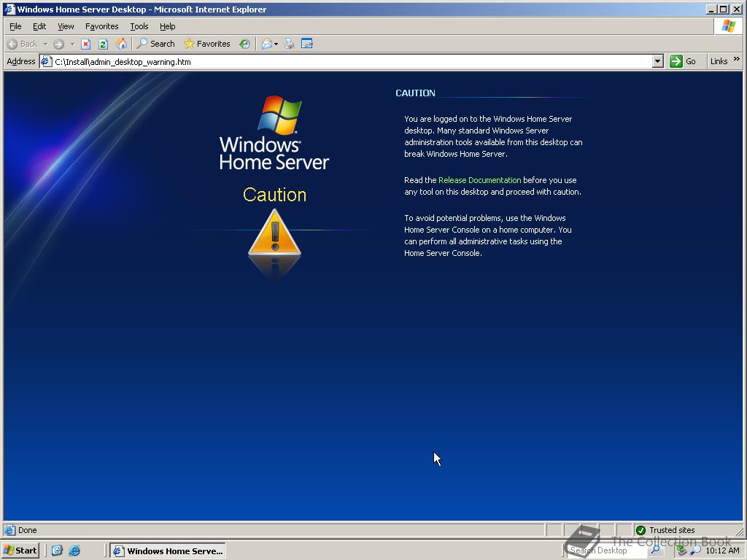The width and height of the screenshot is (747, 560).
Task: Open the File menu
Action: pos(15,26)
